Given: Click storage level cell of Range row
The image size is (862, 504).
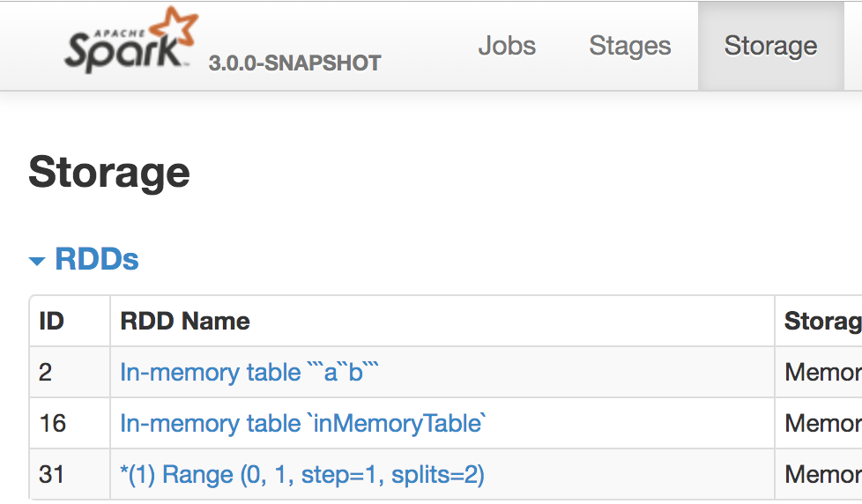Looking at the screenshot, I should tap(821, 475).
